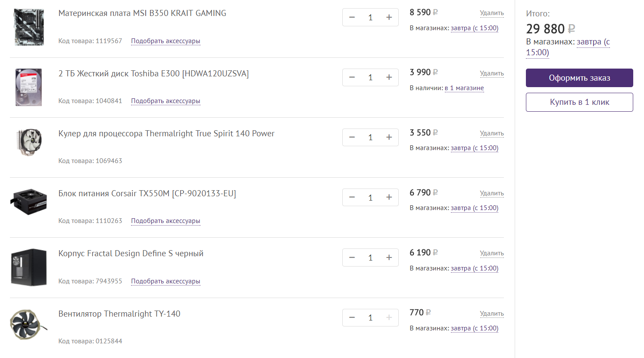
Task: Edit quantity field for Fractal Design case
Action: pos(370,258)
